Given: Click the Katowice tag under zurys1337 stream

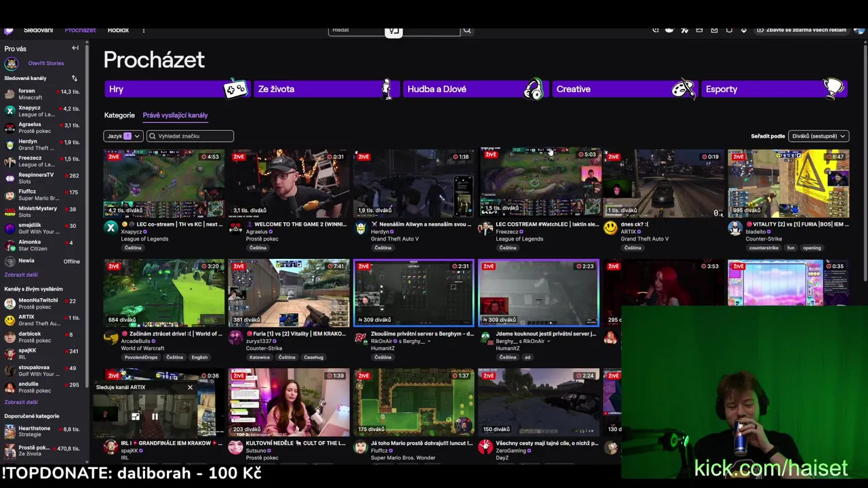Looking at the screenshot, I should coord(259,357).
